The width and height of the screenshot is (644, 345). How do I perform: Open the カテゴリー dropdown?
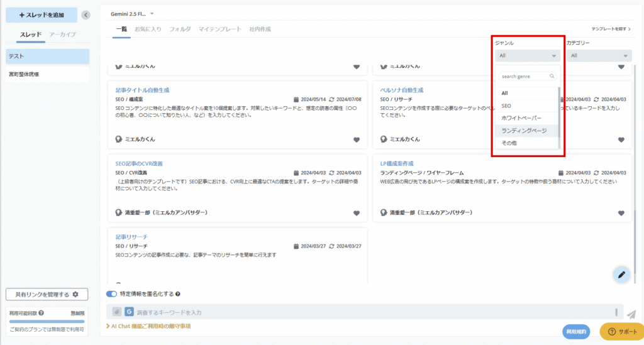click(x=599, y=56)
